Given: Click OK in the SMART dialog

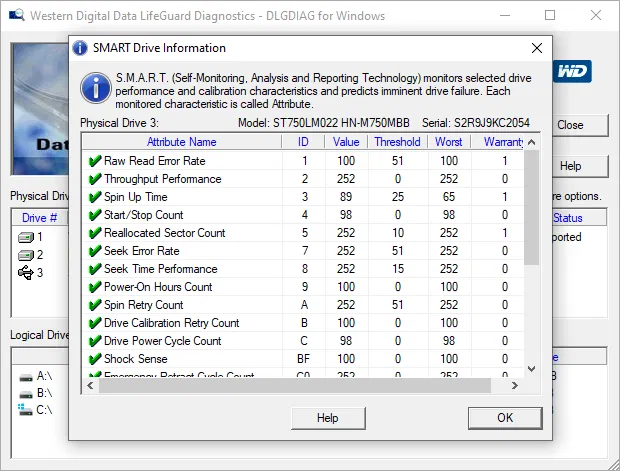Looking at the screenshot, I should point(505,418).
